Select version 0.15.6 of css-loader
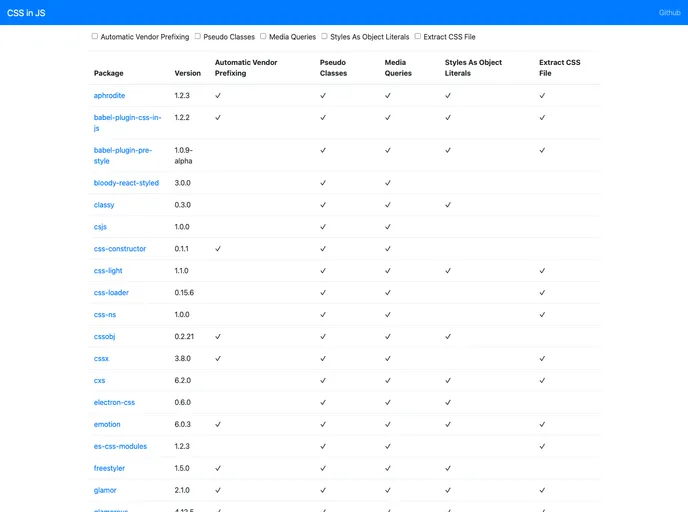This screenshot has height=512, width=688. [x=184, y=293]
